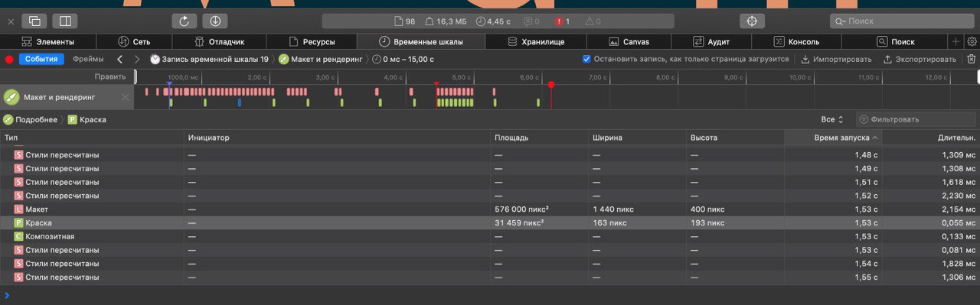Screen dimensions: 980x305
Task: Select the Краска row in table
Action: point(490,222)
